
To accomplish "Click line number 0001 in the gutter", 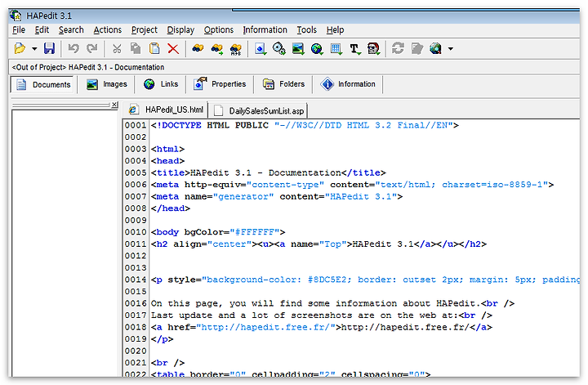I will (136, 125).
